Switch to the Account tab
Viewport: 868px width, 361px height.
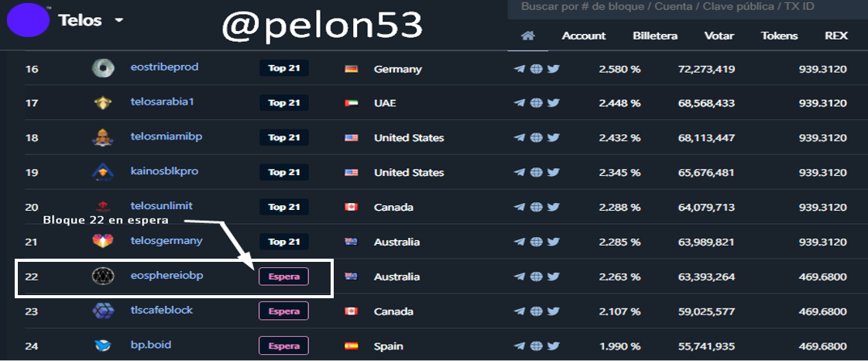click(584, 36)
